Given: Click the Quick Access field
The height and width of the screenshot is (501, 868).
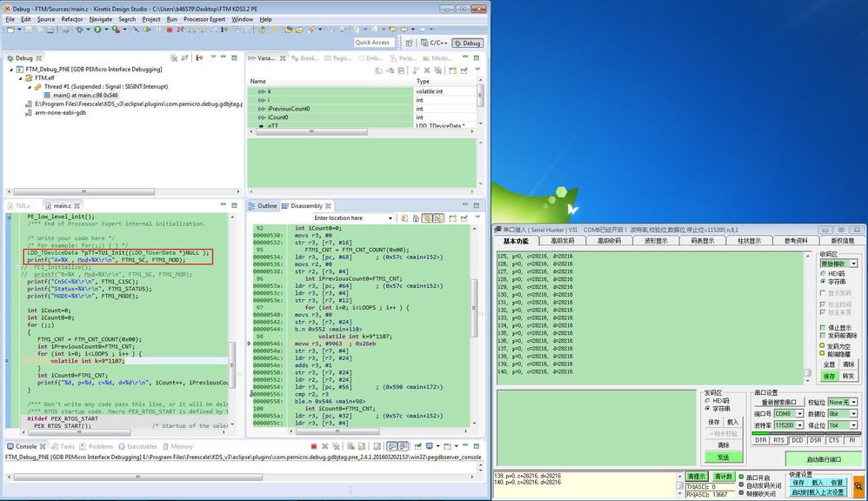Looking at the screenshot, I should point(375,42).
